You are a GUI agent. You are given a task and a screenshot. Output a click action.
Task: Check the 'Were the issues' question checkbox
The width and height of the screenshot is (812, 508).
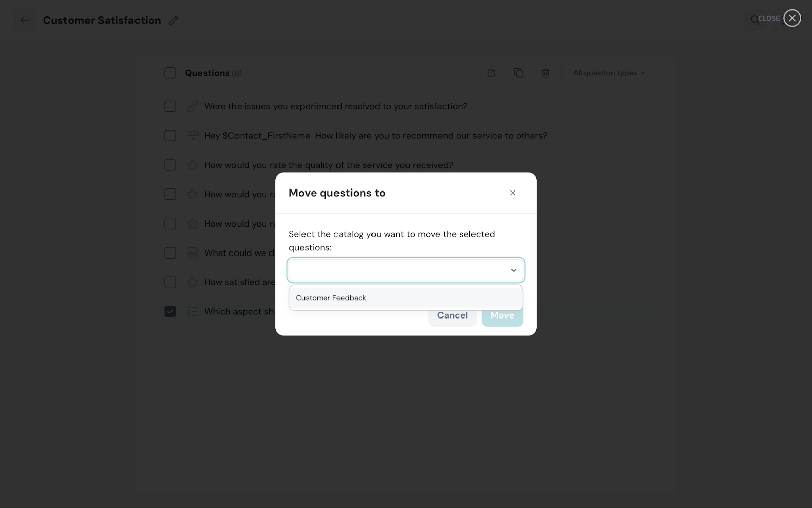[x=171, y=106]
